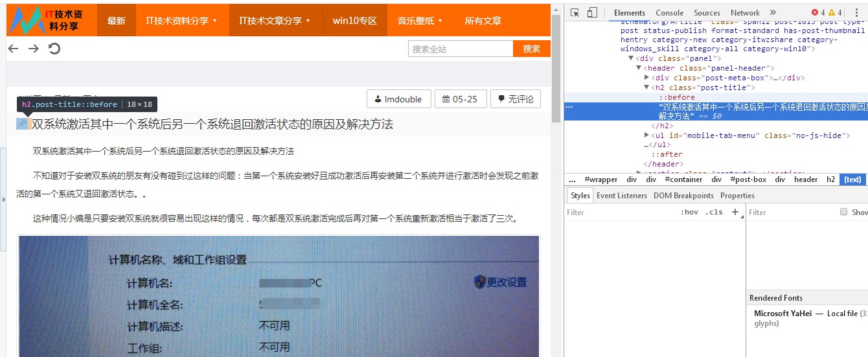Click the page refresh icon
The width and height of the screenshot is (868, 357).
coord(54,49)
